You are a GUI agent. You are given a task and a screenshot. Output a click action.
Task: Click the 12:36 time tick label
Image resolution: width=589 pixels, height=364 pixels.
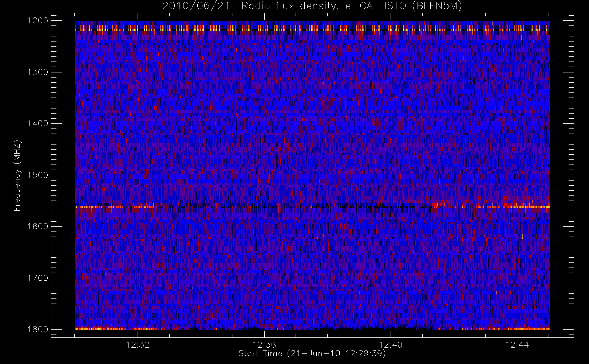coord(264,345)
